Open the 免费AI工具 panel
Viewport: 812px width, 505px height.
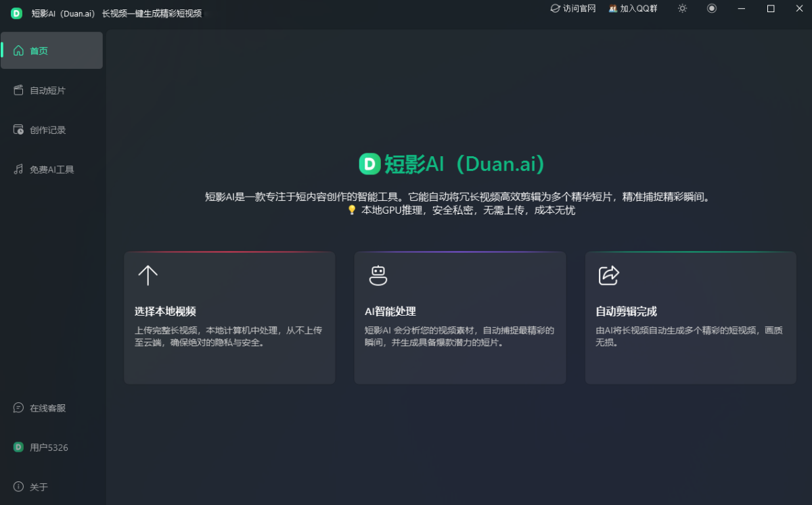(x=49, y=169)
